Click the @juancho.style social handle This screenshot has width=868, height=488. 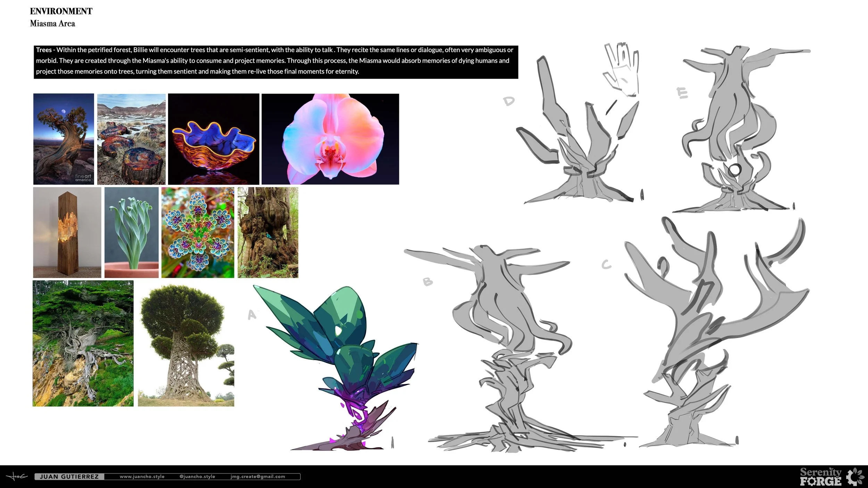click(x=197, y=477)
